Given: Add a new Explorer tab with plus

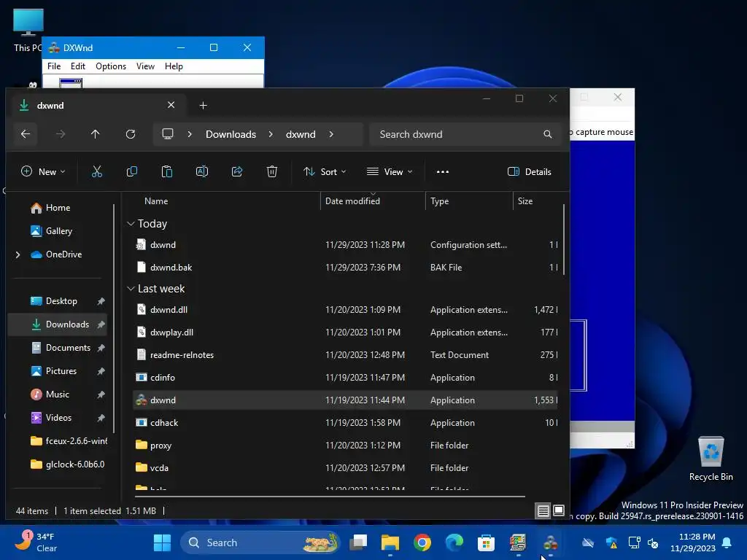Looking at the screenshot, I should [203, 105].
